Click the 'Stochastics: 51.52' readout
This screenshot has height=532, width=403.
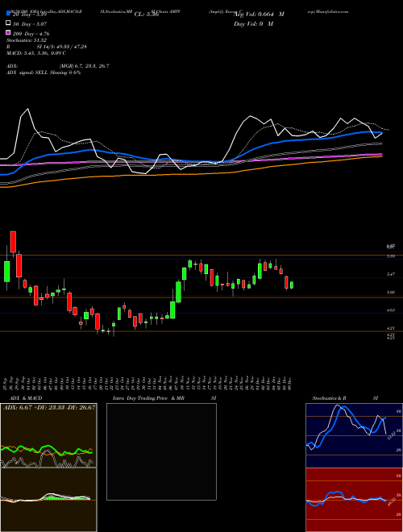point(27,40)
